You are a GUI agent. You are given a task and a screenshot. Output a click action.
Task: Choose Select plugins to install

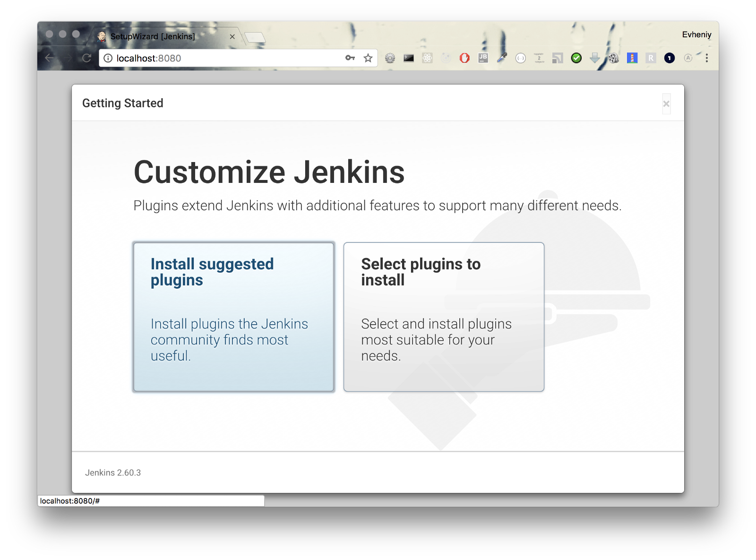(x=444, y=317)
